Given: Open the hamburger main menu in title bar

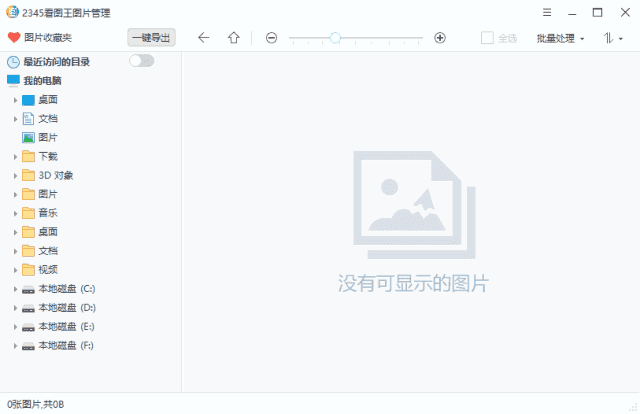Looking at the screenshot, I should [x=547, y=12].
